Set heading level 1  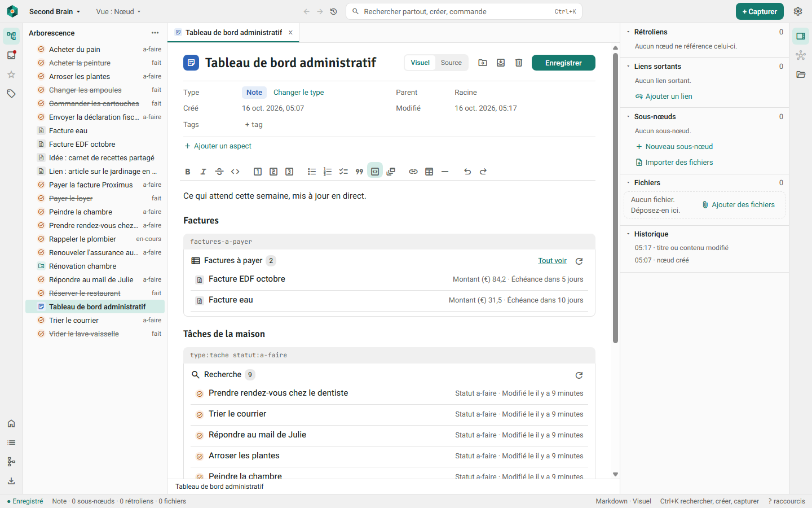(258, 172)
